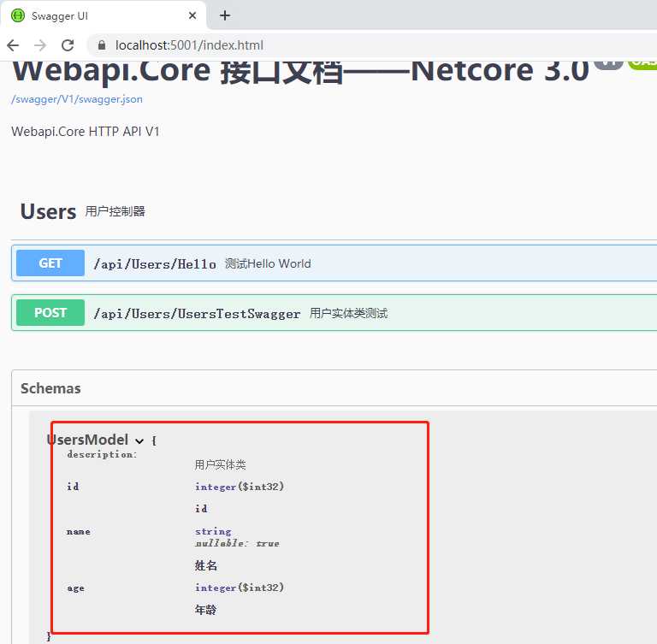Screen dimensions: 657x644
Task: Click the 用户控制器 tag description
Action: pyautogui.click(x=115, y=211)
